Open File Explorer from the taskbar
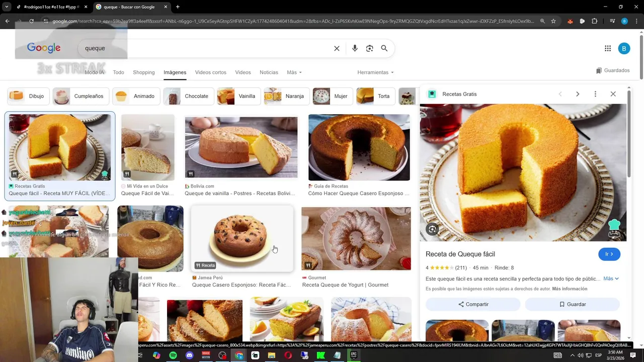The height and width of the screenshot is (362, 644). [272, 355]
